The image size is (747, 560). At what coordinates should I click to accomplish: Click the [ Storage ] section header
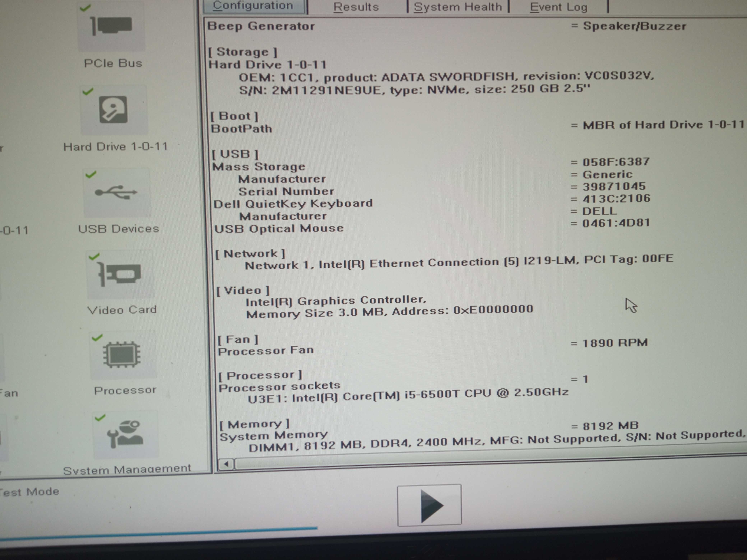tap(243, 52)
